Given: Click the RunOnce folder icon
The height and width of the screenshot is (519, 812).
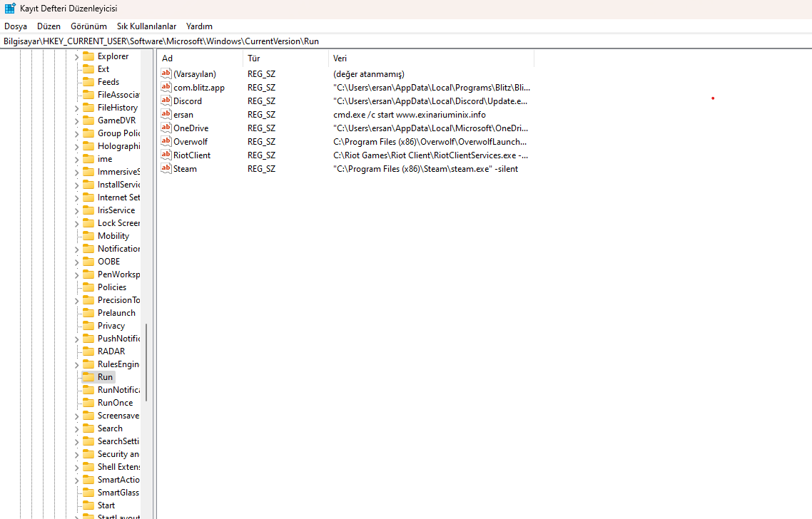Looking at the screenshot, I should click(x=88, y=403).
